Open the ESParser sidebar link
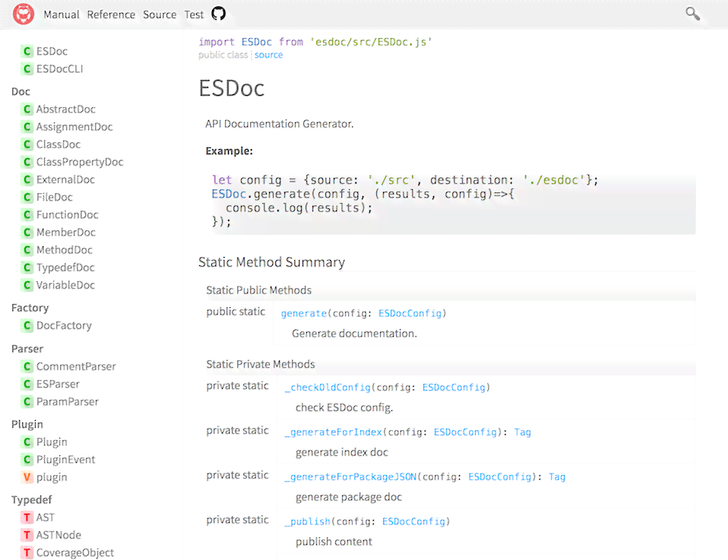728x560 pixels. click(x=58, y=384)
